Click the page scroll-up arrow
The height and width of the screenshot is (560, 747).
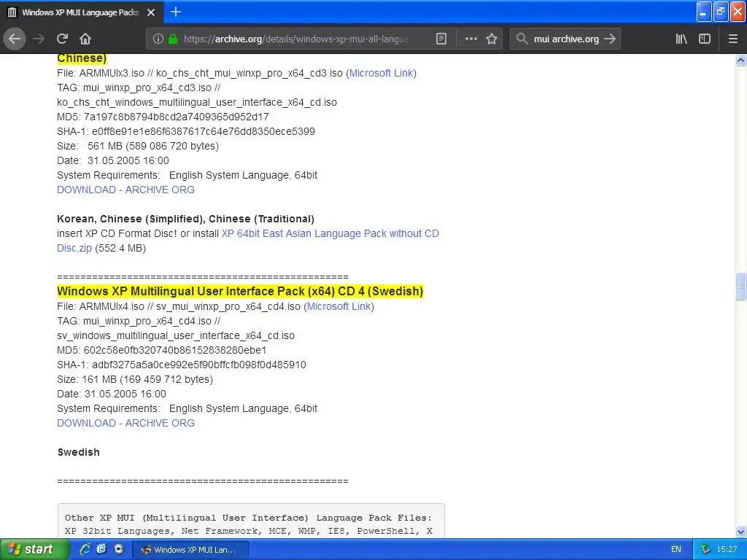coord(740,60)
